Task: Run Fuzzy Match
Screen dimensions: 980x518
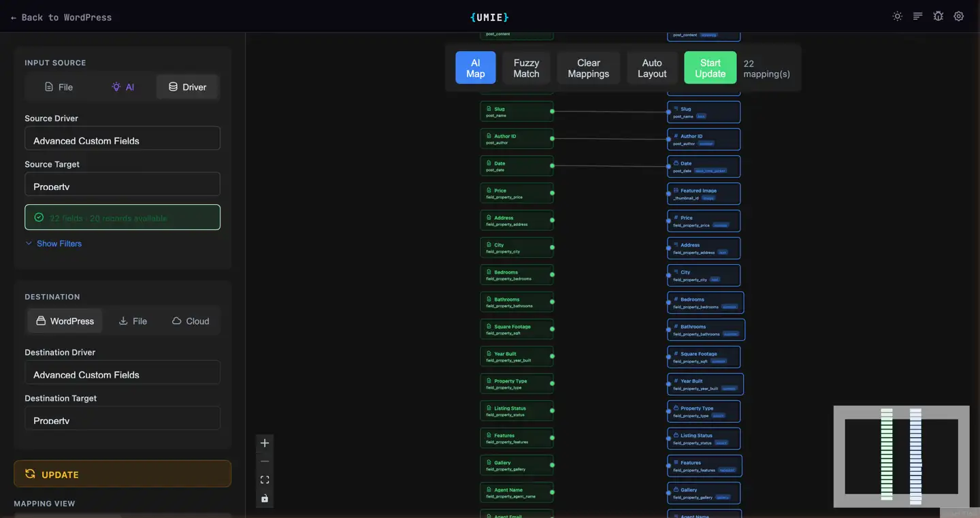Action: click(x=526, y=68)
